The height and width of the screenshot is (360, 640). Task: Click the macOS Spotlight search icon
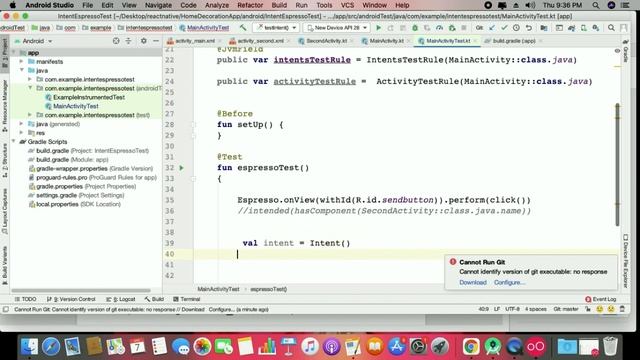pos(596,5)
